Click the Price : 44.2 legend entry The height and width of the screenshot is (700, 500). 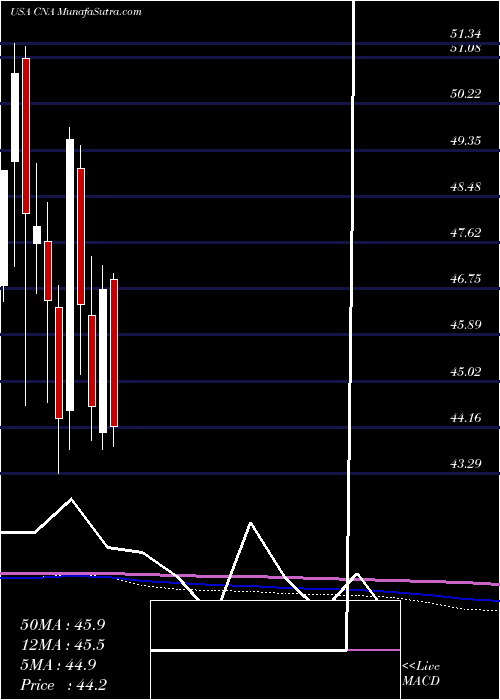click(63, 685)
